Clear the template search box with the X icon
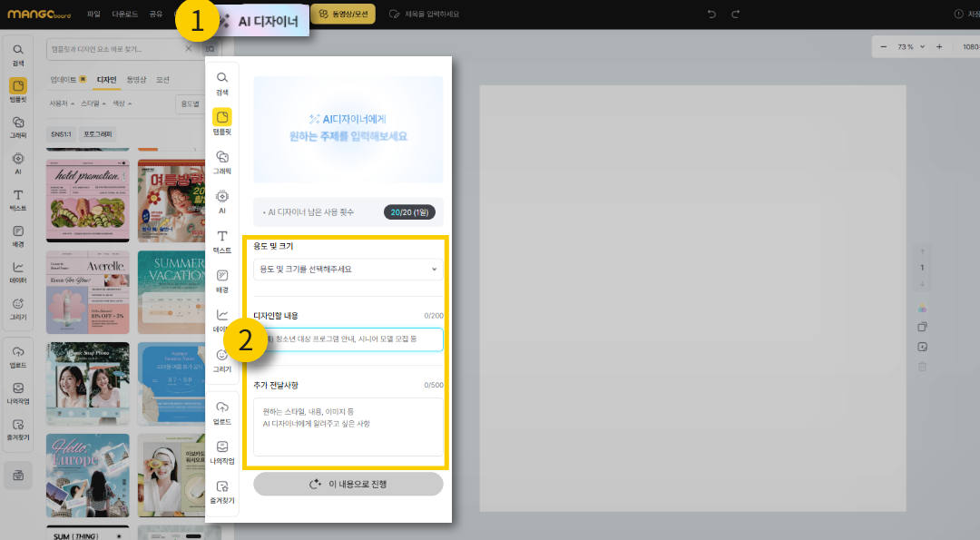The image size is (980, 540). (189, 49)
